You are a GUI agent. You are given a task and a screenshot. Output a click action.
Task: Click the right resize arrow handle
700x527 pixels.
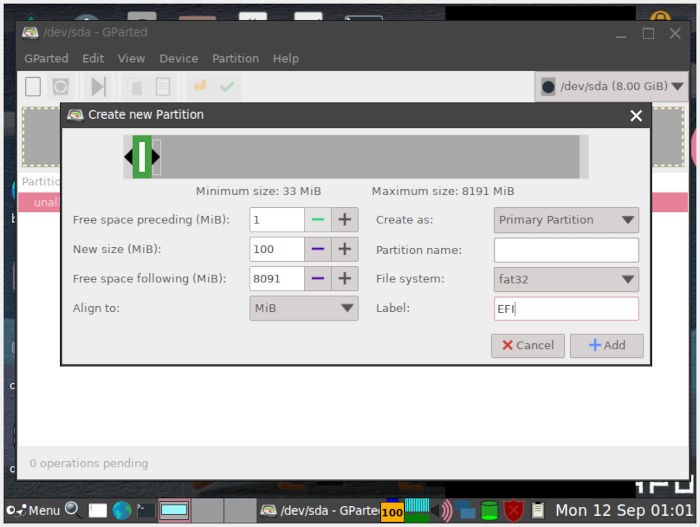[x=156, y=157]
